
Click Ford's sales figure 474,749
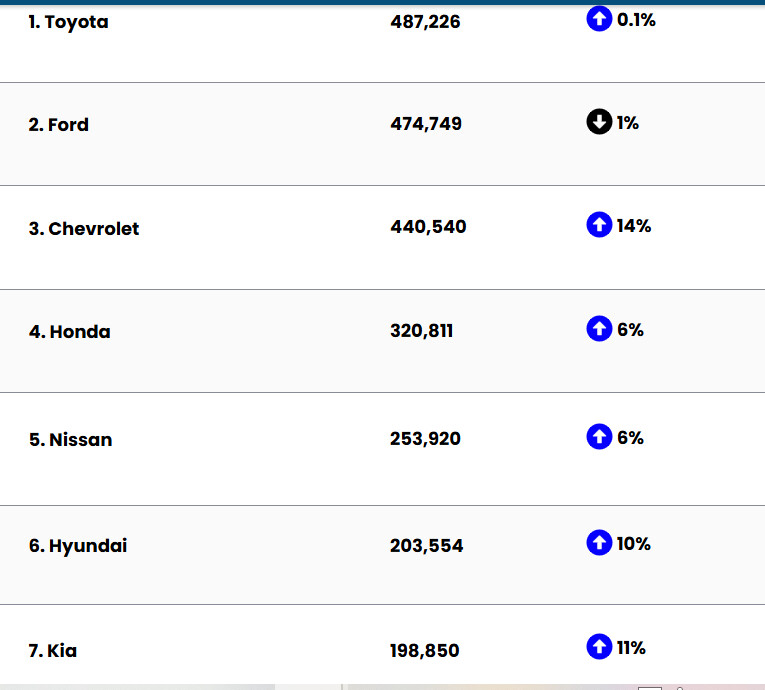click(x=426, y=125)
